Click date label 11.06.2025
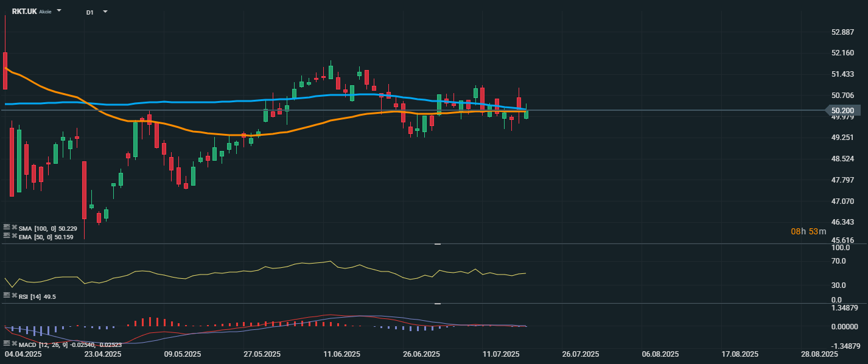The image size is (868, 364). coord(342,354)
